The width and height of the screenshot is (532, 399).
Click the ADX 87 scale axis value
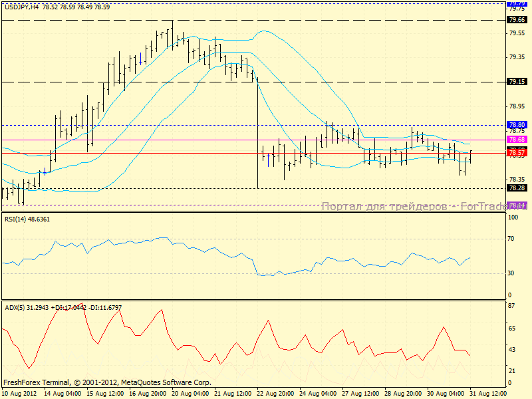(x=513, y=306)
